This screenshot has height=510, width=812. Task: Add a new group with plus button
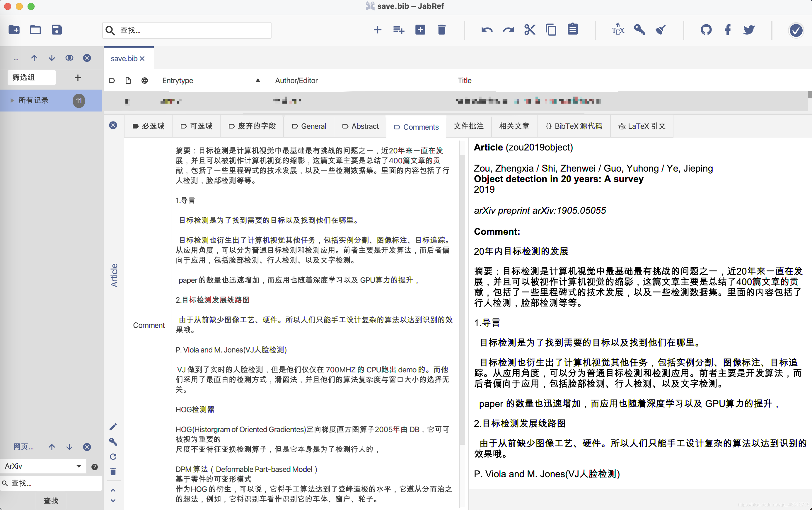(x=78, y=78)
